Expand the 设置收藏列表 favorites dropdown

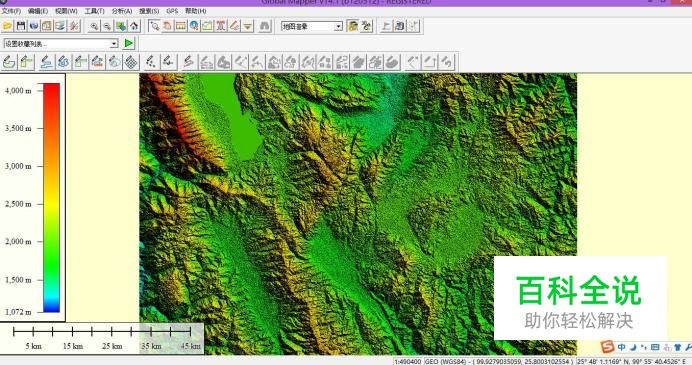(x=60, y=43)
